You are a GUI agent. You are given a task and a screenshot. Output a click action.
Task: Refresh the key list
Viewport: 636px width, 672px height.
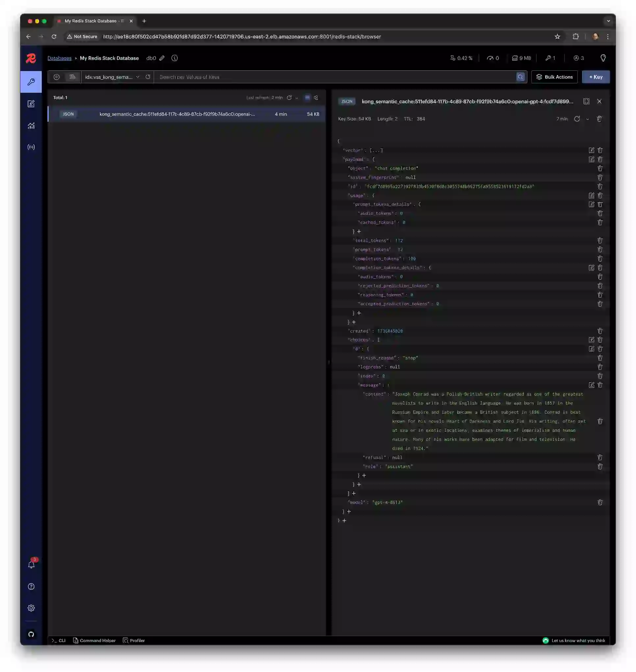[289, 98]
